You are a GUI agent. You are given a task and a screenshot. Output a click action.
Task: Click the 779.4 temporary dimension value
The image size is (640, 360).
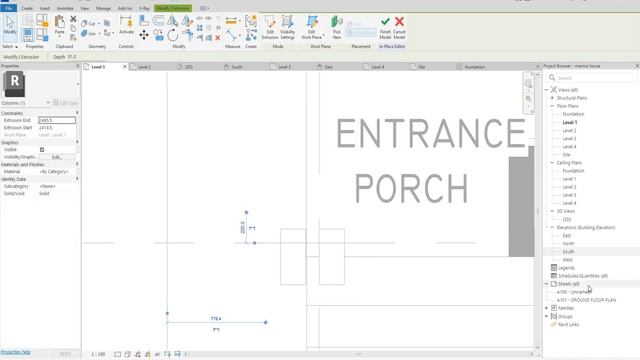tap(216, 319)
